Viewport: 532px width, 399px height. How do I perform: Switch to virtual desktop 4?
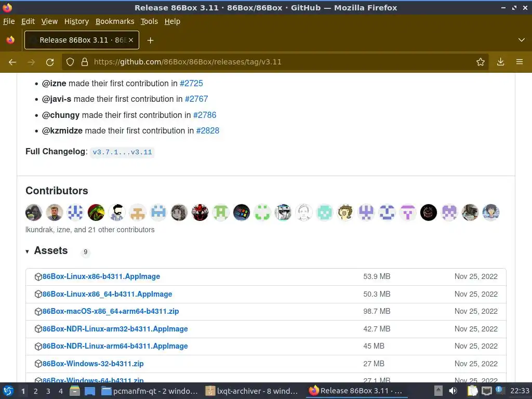[x=61, y=391]
